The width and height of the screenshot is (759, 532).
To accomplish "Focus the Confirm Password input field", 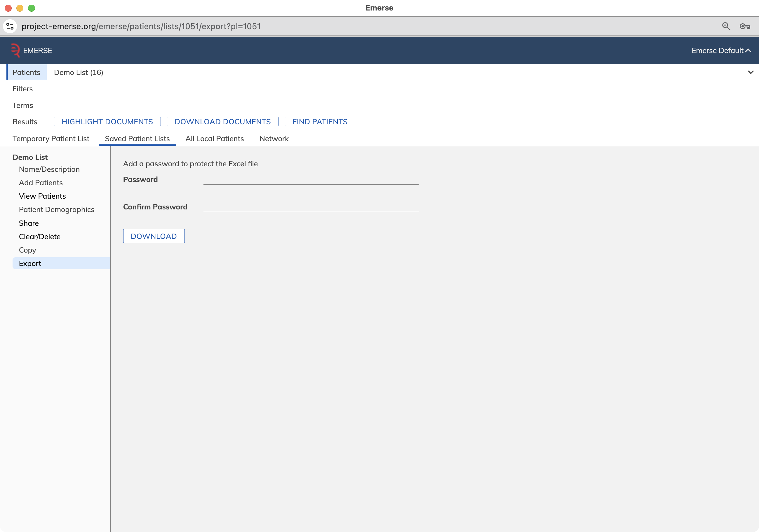I will (311, 207).
